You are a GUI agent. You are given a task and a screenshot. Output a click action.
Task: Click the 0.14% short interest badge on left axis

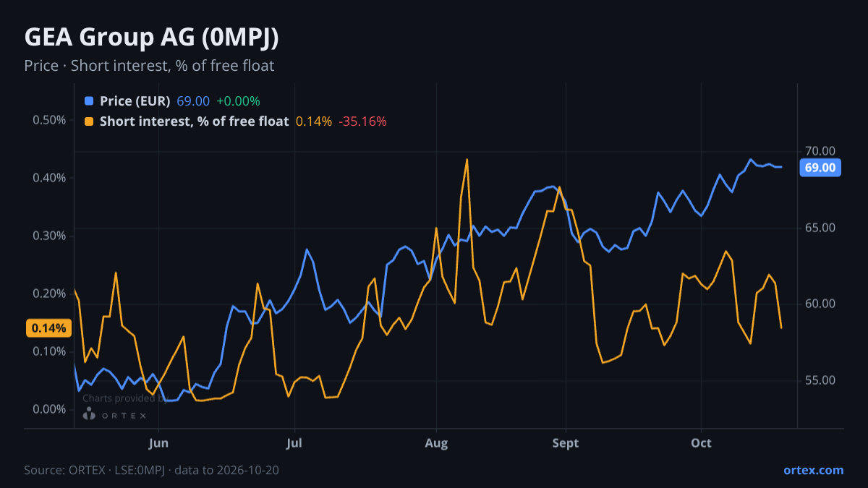click(x=50, y=328)
